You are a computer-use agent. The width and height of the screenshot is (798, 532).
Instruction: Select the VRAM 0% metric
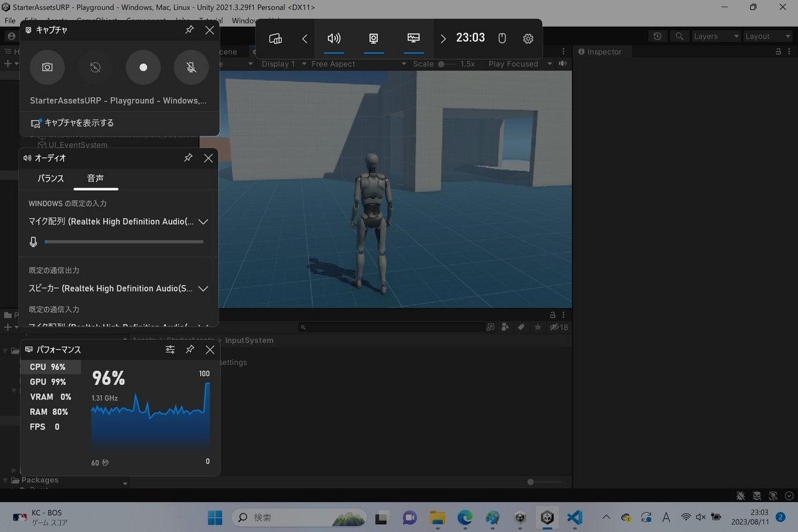pyautogui.click(x=51, y=397)
